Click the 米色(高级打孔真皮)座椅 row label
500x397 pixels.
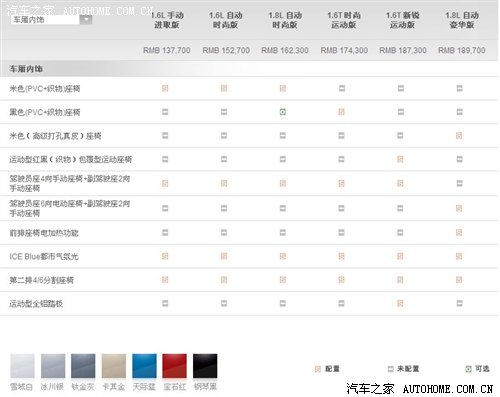[55, 136]
